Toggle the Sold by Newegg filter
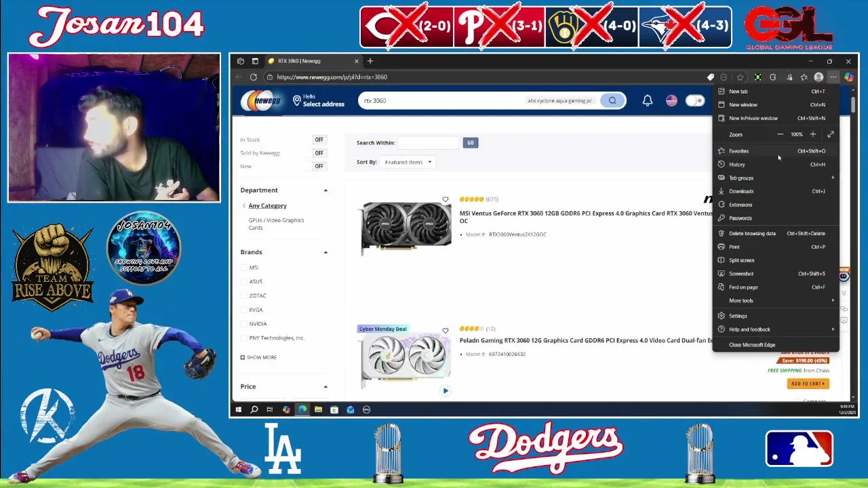 [319, 153]
